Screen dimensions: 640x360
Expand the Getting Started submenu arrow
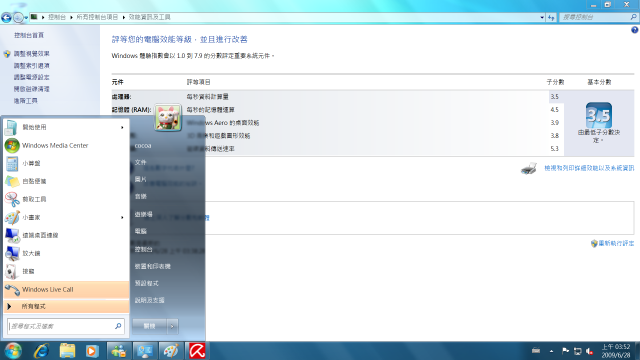pos(122,127)
